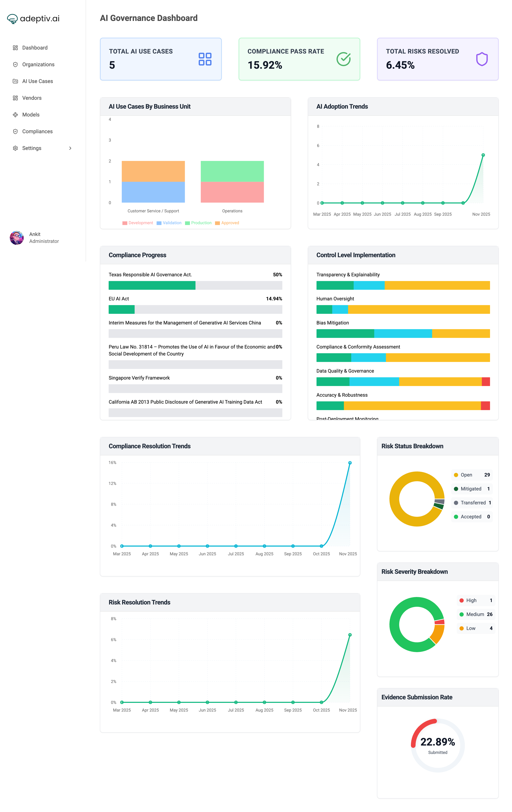Click the Vendors sidebar icon
The height and width of the screenshot is (812, 512).
(15, 98)
